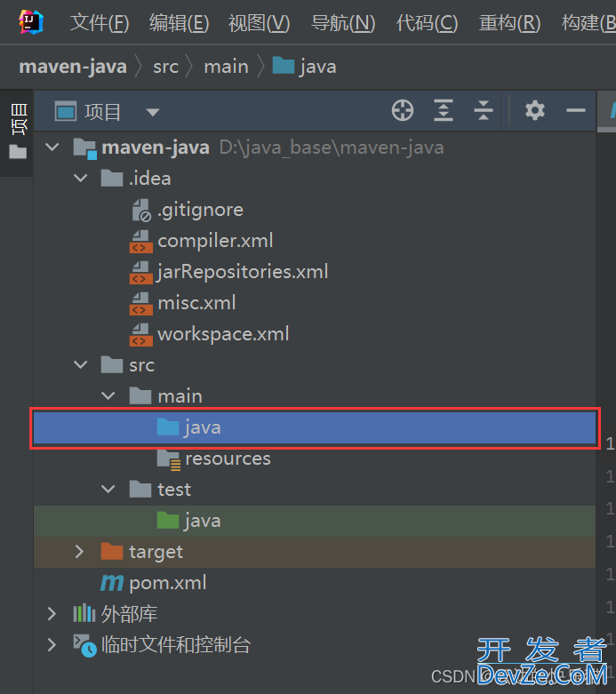Open the 视图(V) menu
The height and width of the screenshot is (694, 616).
click(x=259, y=22)
